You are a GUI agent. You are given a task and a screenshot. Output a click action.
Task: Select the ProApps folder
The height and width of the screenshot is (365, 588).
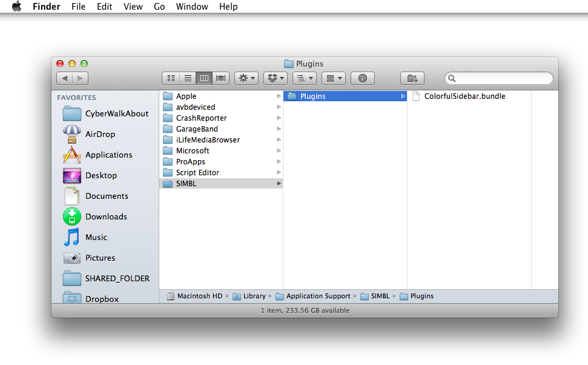(x=221, y=161)
